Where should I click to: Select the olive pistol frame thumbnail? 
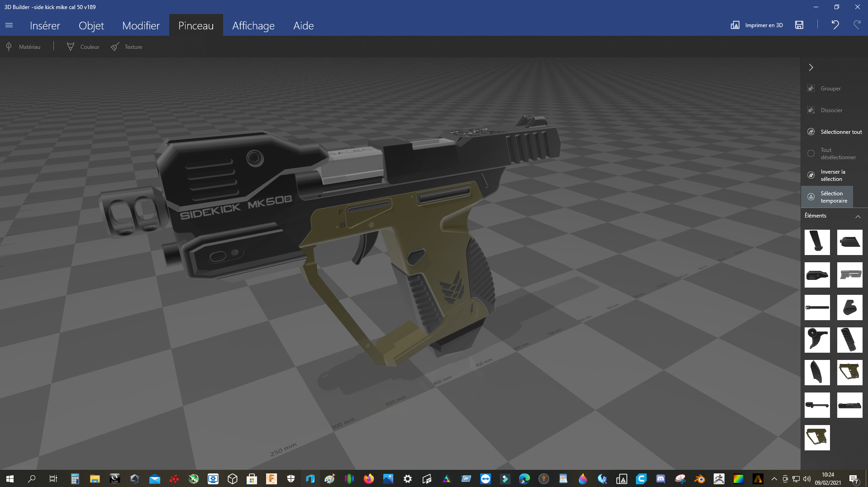(849, 373)
